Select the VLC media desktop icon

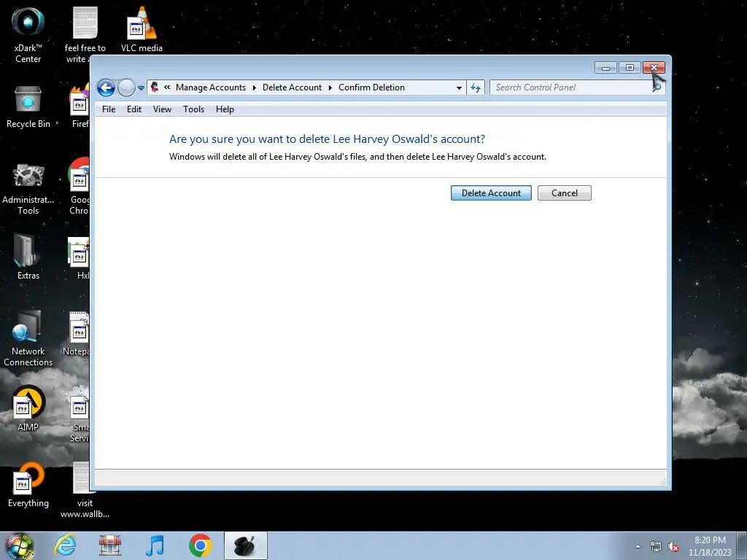(x=142, y=29)
